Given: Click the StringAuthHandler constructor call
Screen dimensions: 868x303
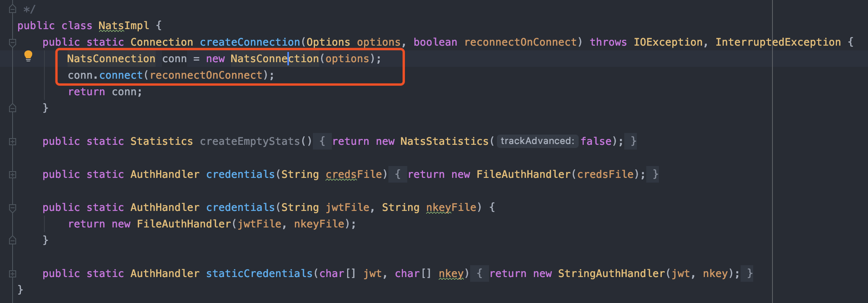Looking at the screenshot, I should coord(611,273).
